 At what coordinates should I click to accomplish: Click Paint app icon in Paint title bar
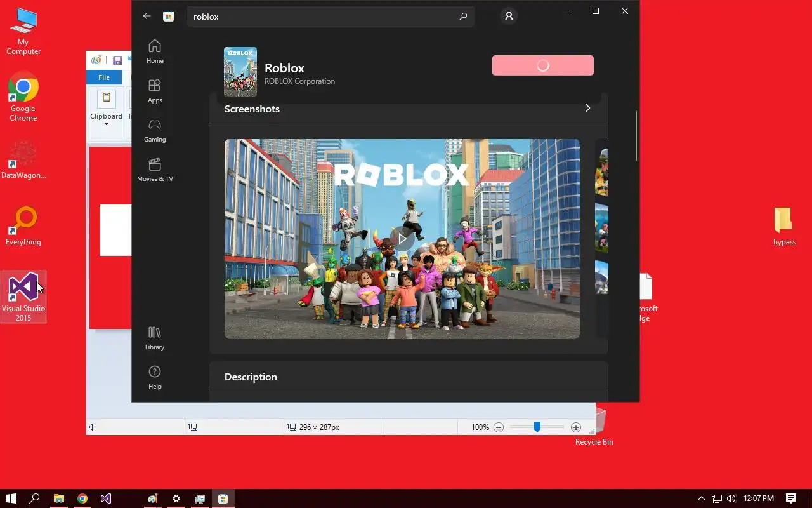(x=96, y=60)
